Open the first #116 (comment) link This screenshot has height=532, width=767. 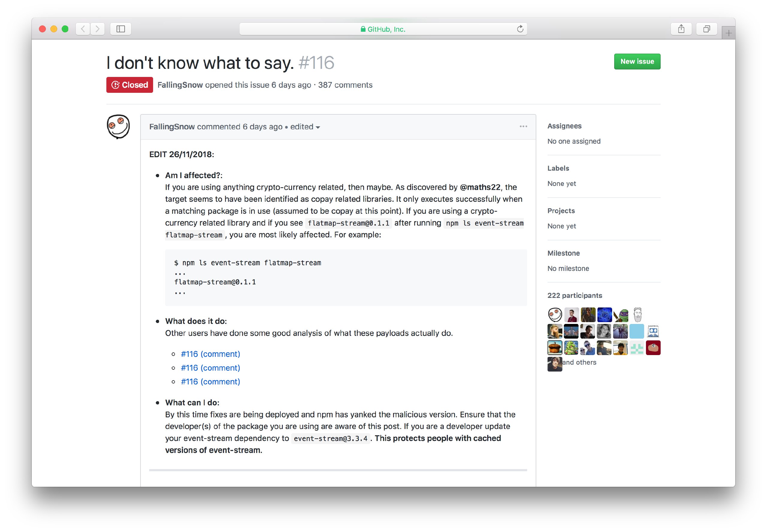210,354
